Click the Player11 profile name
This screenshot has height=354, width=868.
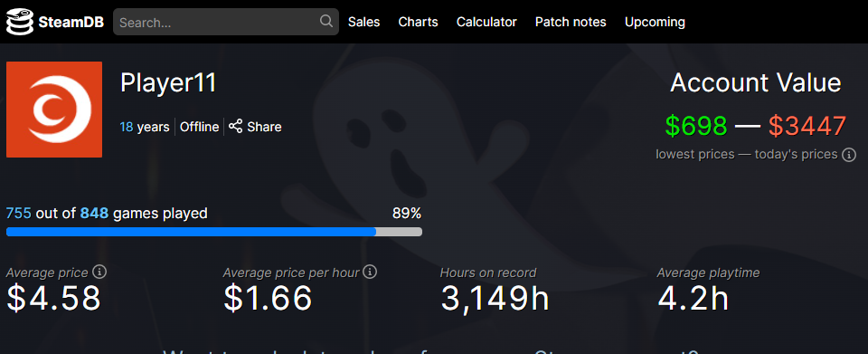pyautogui.click(x=168, y=83)
